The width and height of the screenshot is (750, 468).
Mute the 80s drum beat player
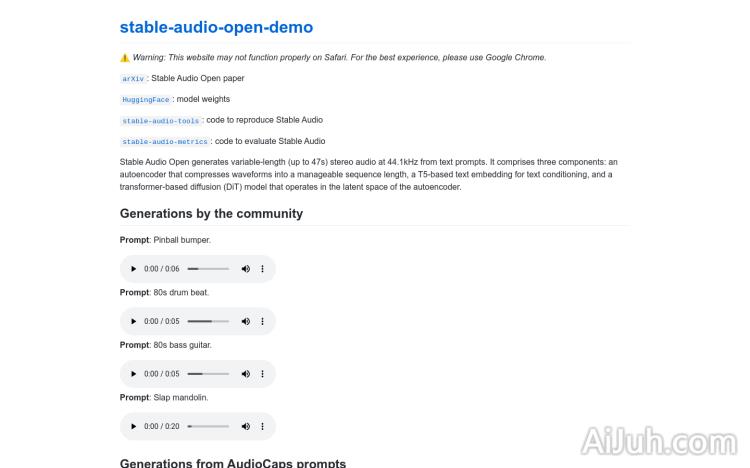pos(246,322)
